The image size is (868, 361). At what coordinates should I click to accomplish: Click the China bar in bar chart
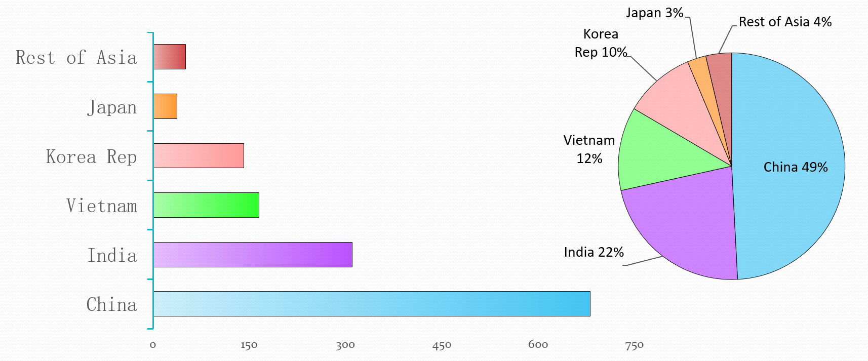tap(371, 304)
